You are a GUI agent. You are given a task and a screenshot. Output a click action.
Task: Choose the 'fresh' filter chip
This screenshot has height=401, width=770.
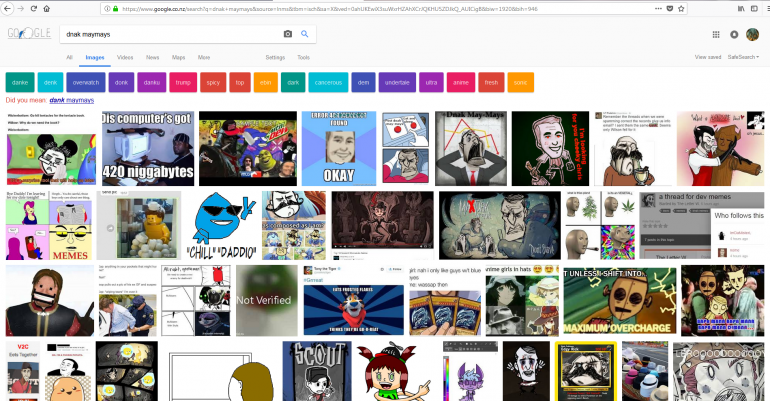pyautogui.click(x=491, y=82)
